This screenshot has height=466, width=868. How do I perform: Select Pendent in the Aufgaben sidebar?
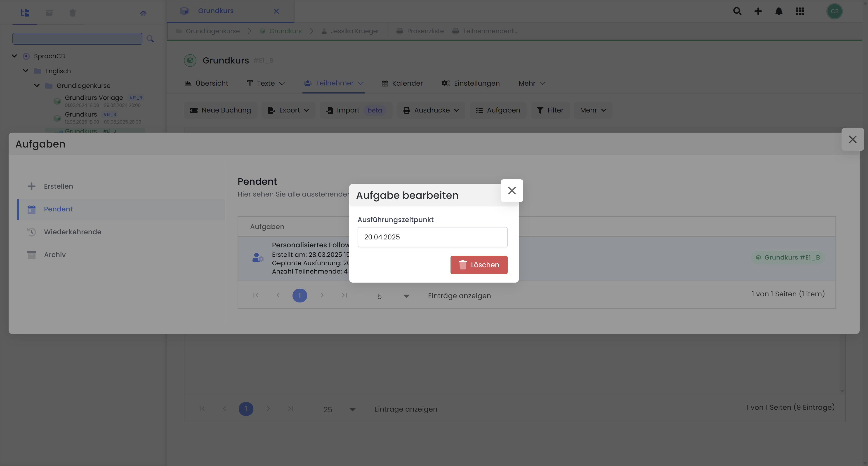coord(58,209)
